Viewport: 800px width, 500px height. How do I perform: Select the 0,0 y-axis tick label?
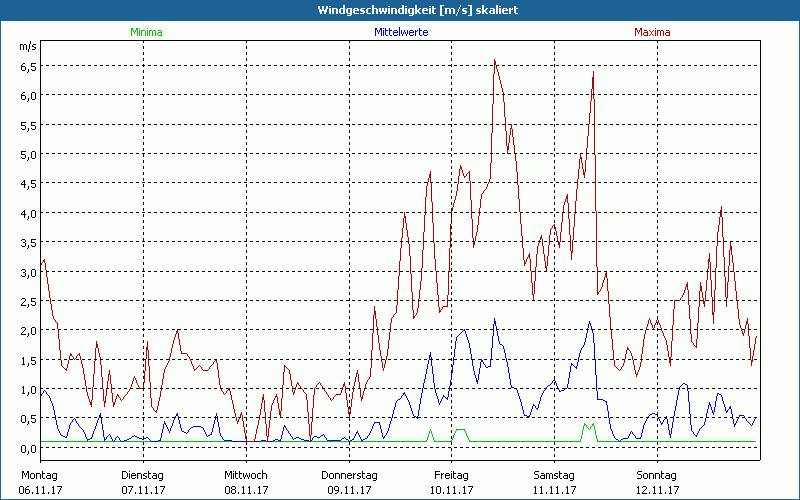coord(28,448)
